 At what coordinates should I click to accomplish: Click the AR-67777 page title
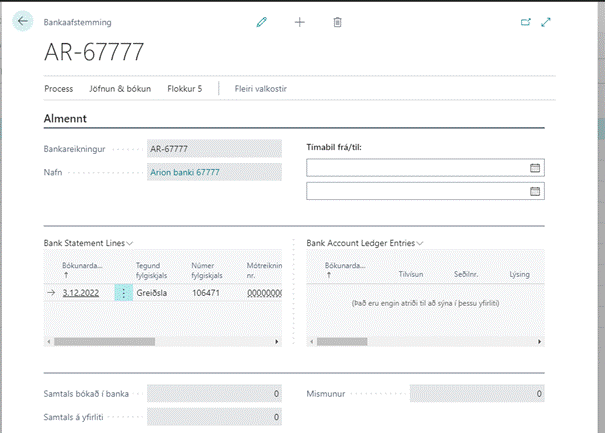point(94,52)
